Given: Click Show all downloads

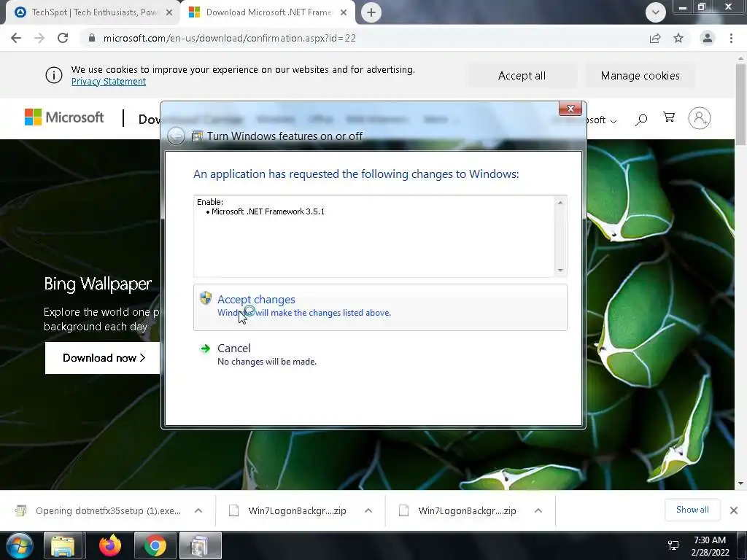Looking at the screenshot, I should pos(692,510).
